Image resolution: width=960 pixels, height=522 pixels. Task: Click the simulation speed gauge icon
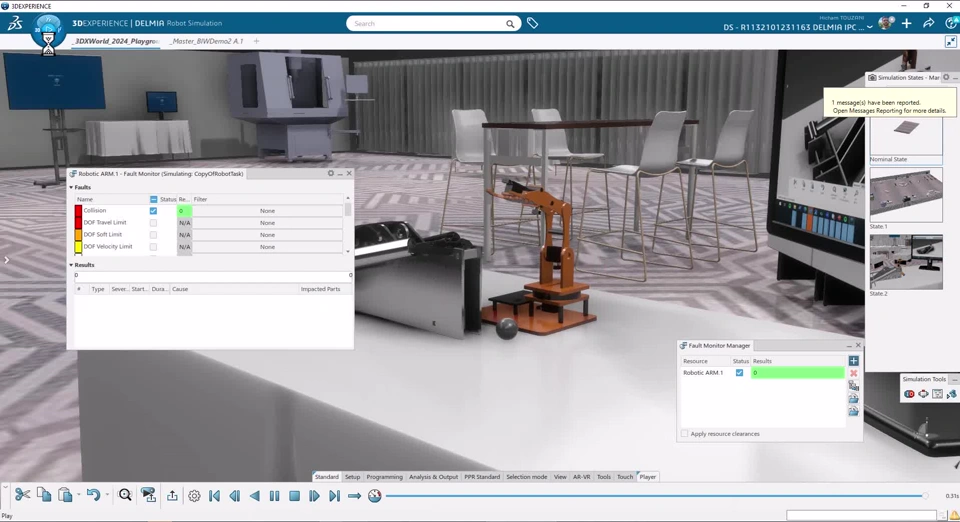(x=375, y=496)
